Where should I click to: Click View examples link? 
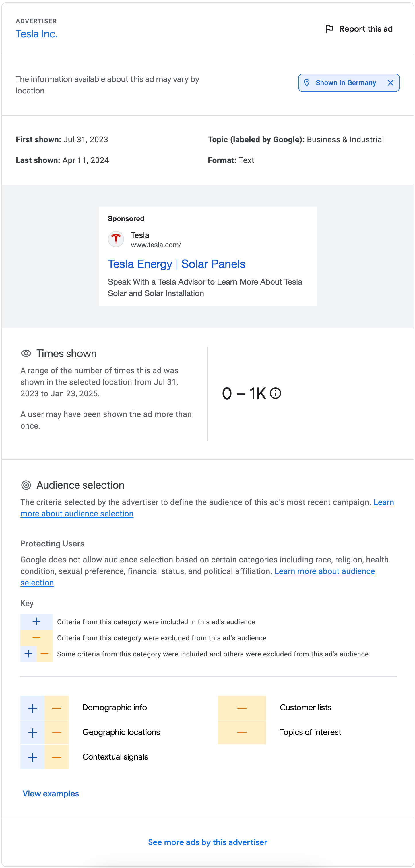(51, 794)
